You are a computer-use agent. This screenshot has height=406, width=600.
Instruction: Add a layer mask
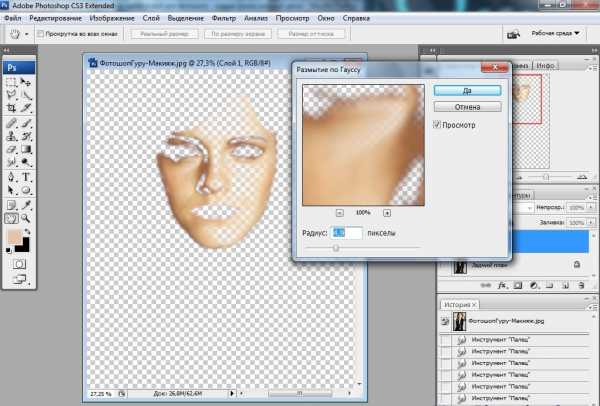coord(518,285)
